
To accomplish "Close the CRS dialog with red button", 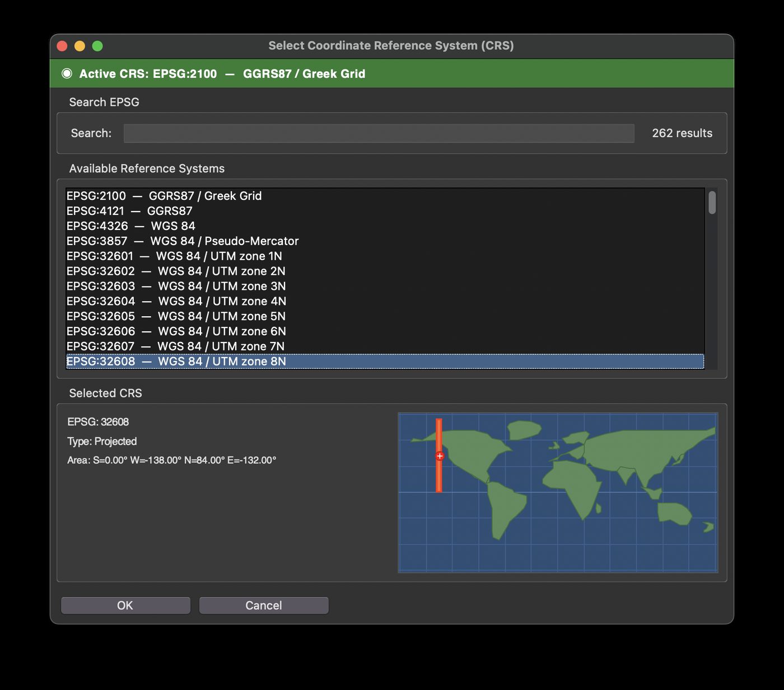I will click(62, 46).
